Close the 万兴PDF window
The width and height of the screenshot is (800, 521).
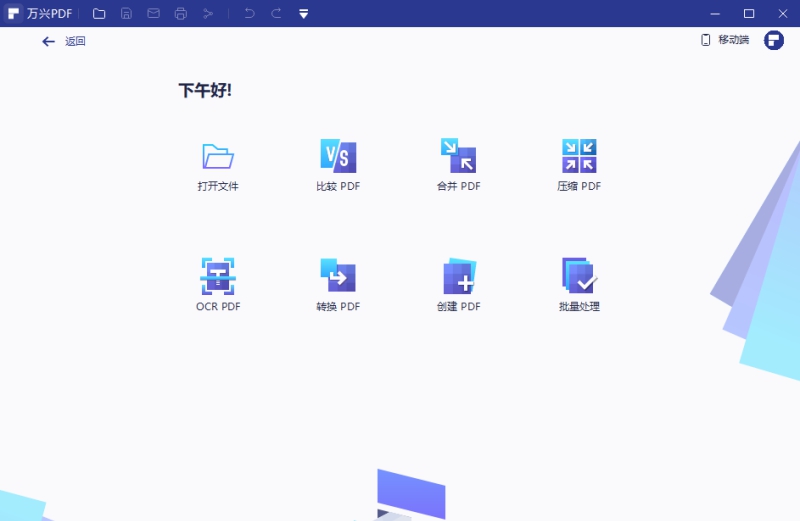click(x=783, y=14)
